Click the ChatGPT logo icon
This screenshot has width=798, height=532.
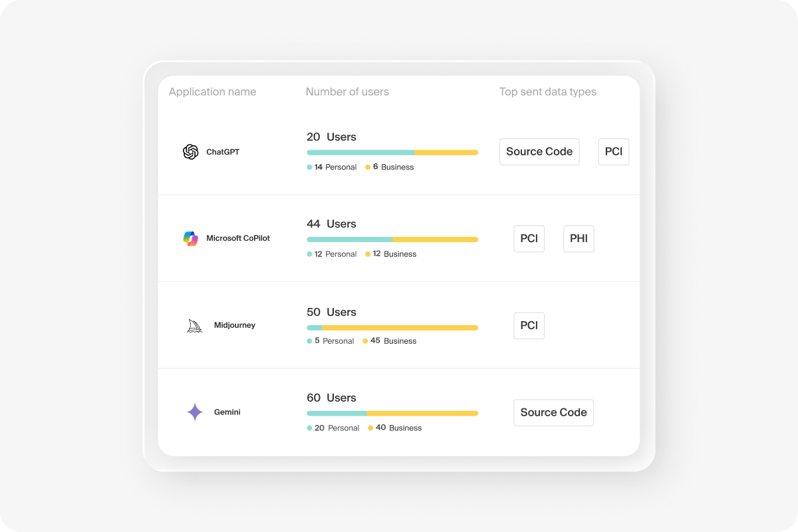tap(191, 152)
